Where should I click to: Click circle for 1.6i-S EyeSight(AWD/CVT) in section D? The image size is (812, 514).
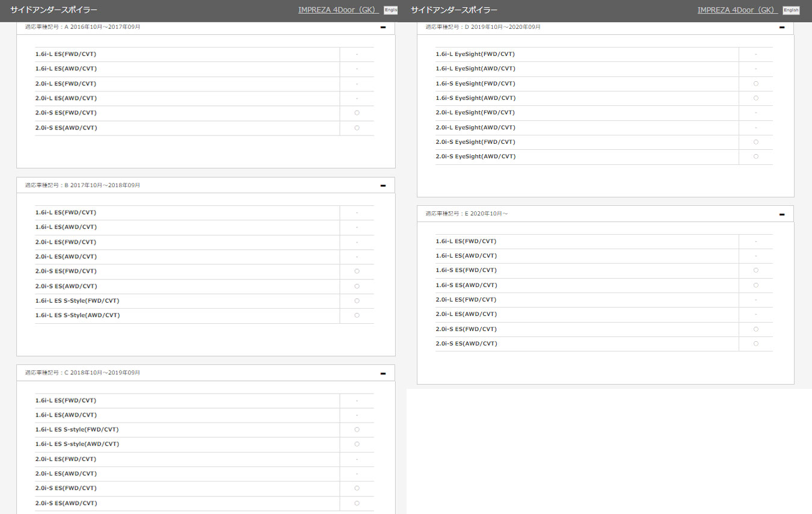(x=755, y=98)
